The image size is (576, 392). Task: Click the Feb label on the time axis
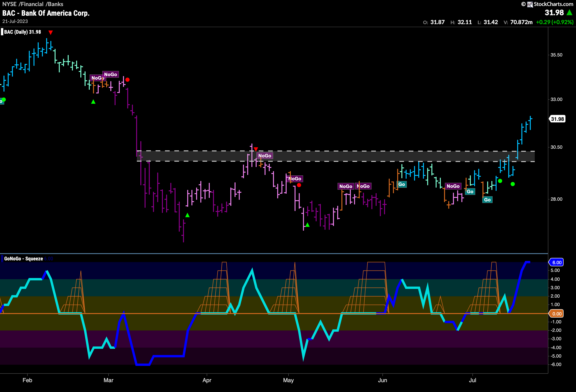pyautogui.click(x=27, y=380)
